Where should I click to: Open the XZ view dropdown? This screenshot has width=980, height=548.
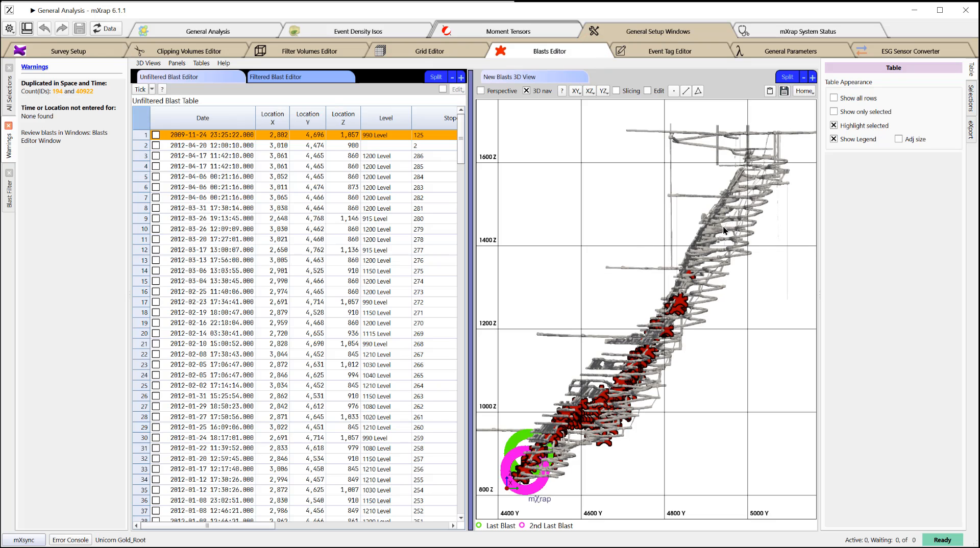590,91
